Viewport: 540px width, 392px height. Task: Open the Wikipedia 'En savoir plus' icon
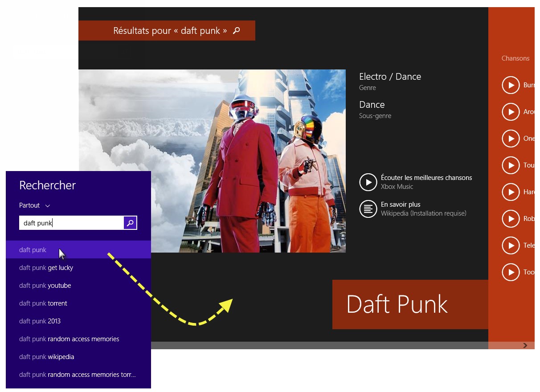[x=368, y=209]
